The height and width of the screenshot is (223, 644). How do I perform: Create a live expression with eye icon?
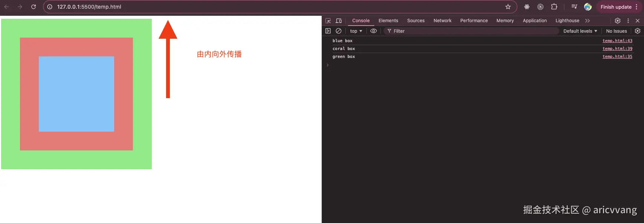pyautogui.click(x=374, y=31)
